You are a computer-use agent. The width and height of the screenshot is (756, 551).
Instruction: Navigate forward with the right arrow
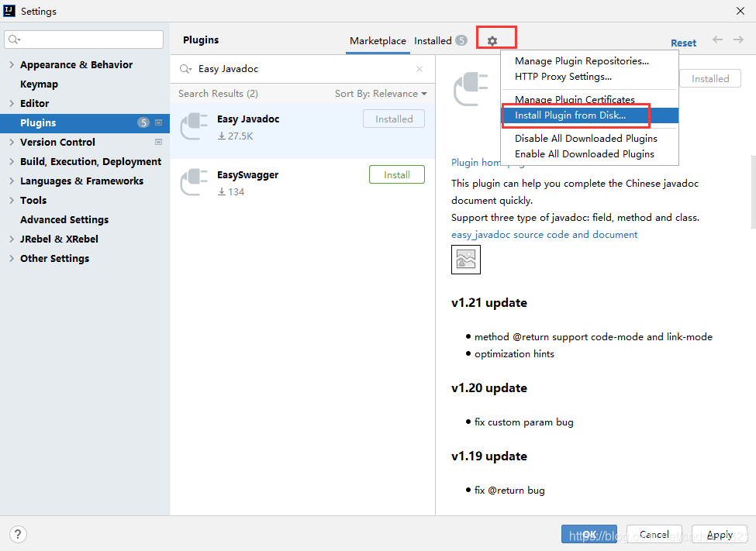click(x=738, y=40)
